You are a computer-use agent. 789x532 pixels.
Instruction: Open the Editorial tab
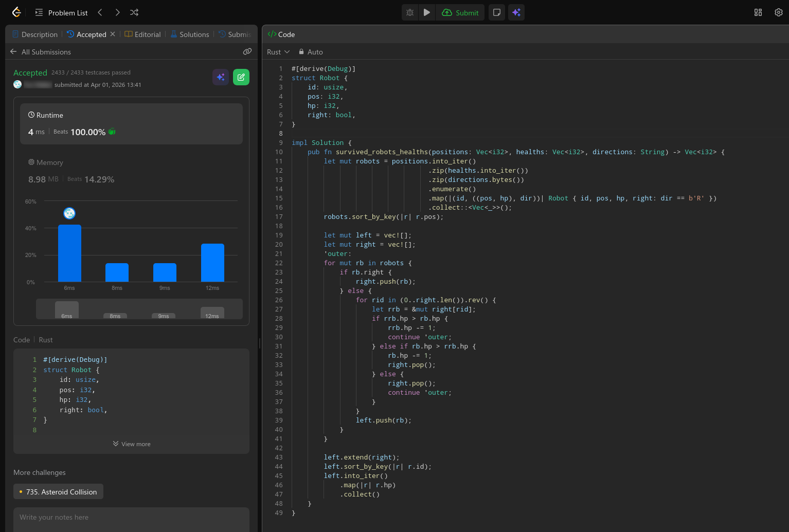click(x=142, y=34)
